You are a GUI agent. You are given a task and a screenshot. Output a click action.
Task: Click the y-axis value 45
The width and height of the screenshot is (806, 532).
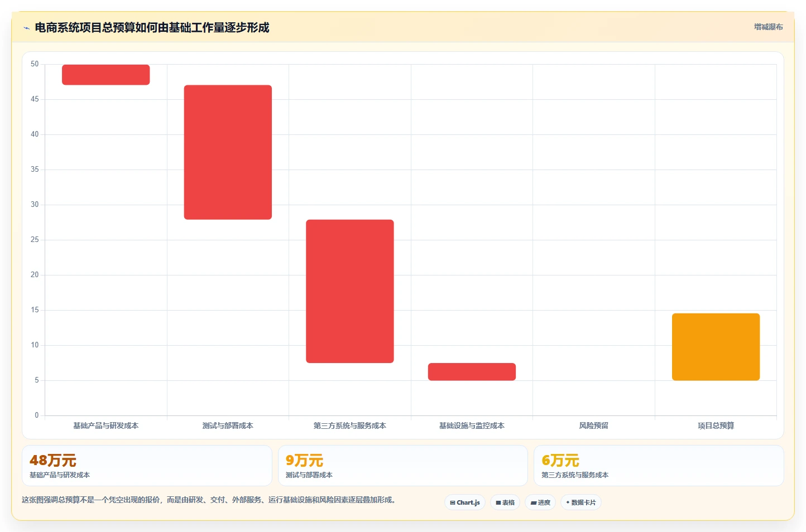click(35, 99)
